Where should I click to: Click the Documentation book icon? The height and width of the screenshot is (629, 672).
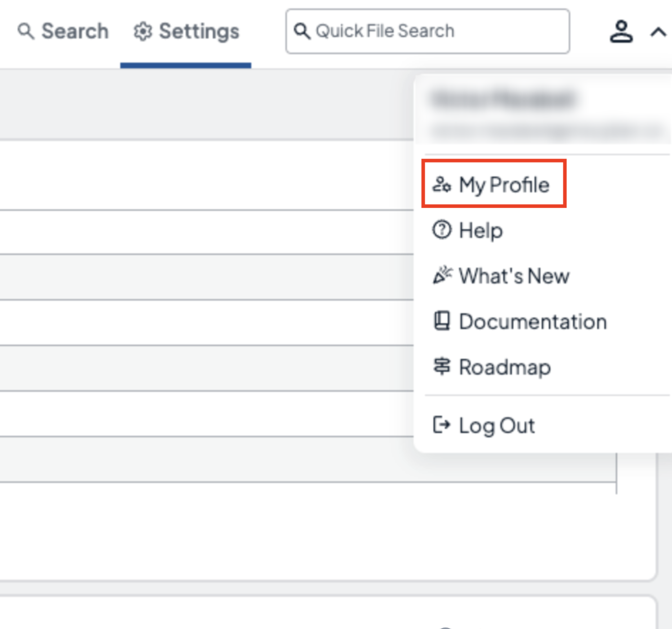[x=442, y=321]
